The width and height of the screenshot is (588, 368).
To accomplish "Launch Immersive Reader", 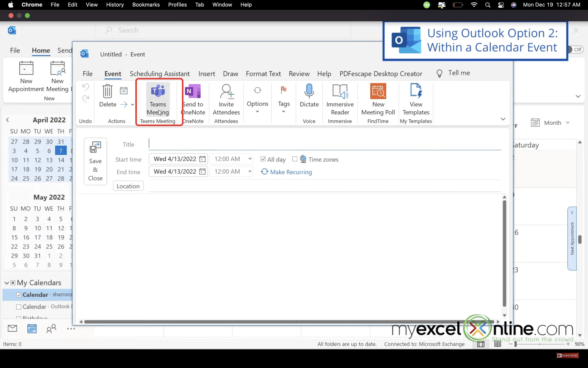I will coord(340,100).
